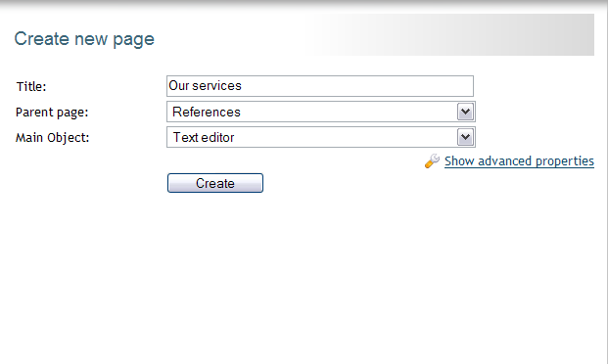This screenshot has width=608, height=364.
Task: Click the empty area of Title field
Action: 356,86
